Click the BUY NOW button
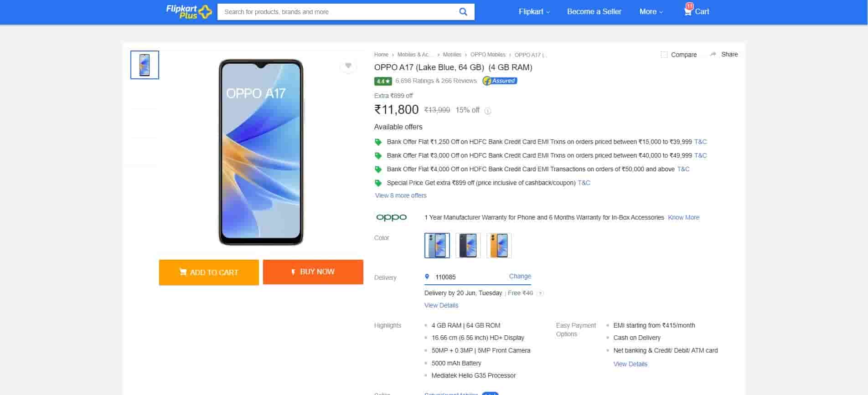868x395 pixels. point(313,272)
